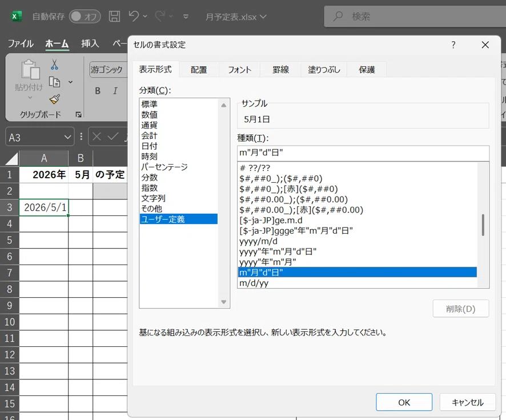Screen dimensions: 506x420
Task: Click the Cut scissors icon
Action: tap(54, 65)
